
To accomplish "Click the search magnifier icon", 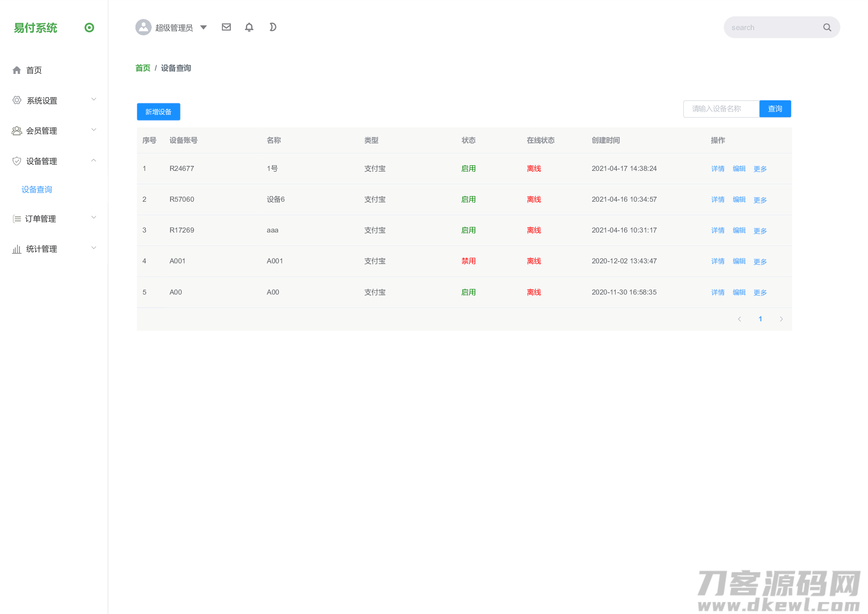I will coord(827,27).
